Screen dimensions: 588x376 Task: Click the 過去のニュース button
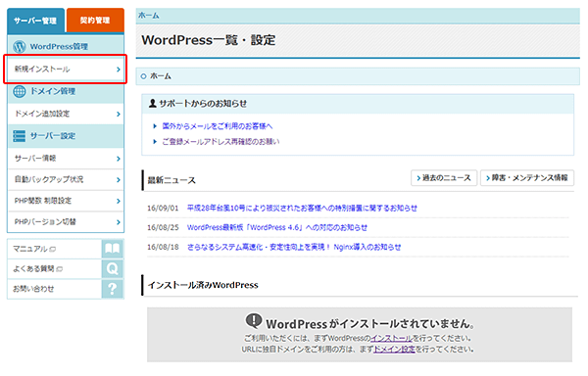(444, 178)
